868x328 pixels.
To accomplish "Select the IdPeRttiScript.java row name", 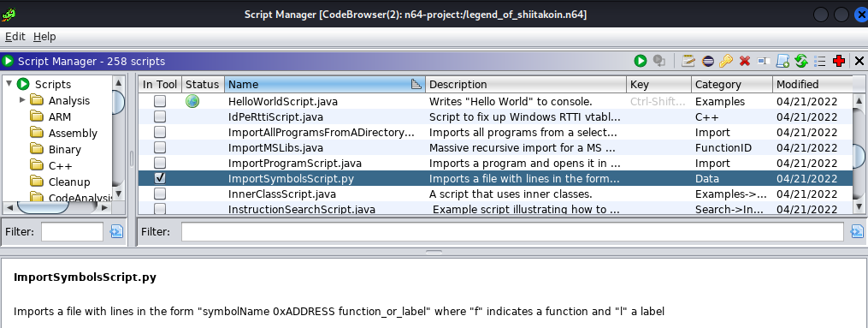I will pyautogui.click(x=275, y=117).
